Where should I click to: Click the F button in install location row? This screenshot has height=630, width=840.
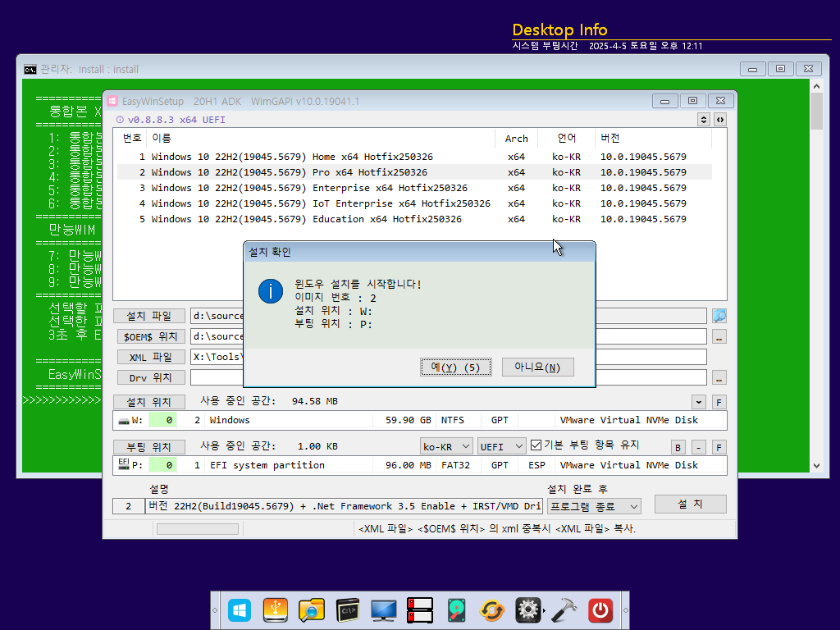719,402
